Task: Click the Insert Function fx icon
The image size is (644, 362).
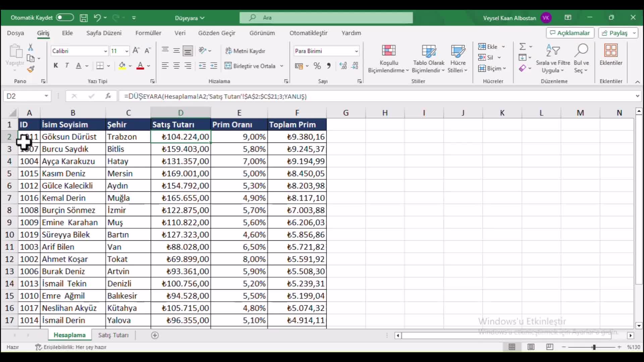Action: pyautogui.click(x=108, y=96)
